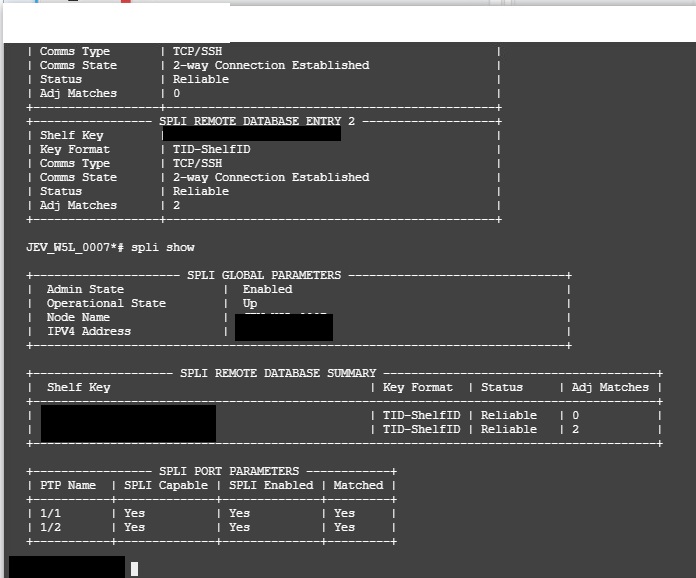696x578 pixels.
Task: Click 'Shelf Key' label in database entry 2
Action: click(x=71, y=135)
